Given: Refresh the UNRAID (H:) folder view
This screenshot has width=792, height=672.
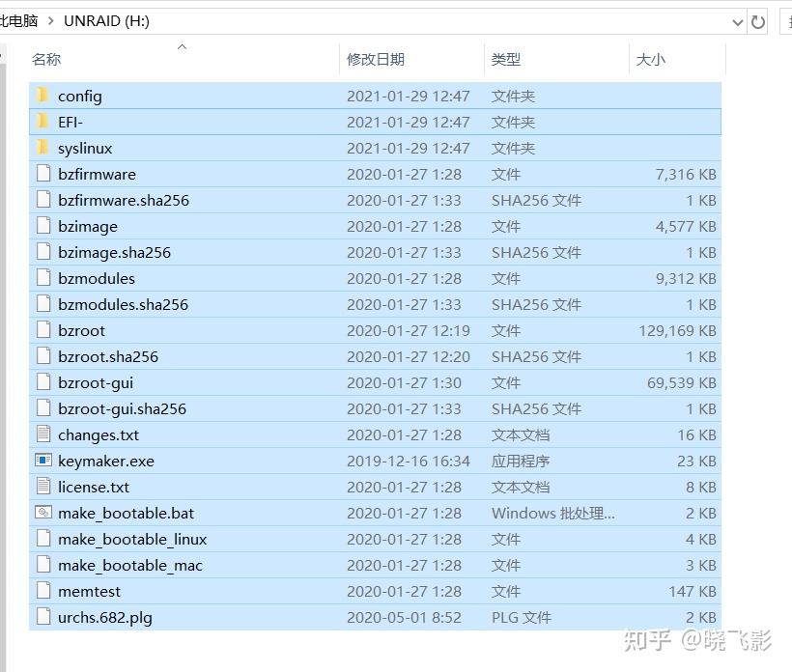Looking at the screenshot, I should pyautogui.click(x=757, y=22).
